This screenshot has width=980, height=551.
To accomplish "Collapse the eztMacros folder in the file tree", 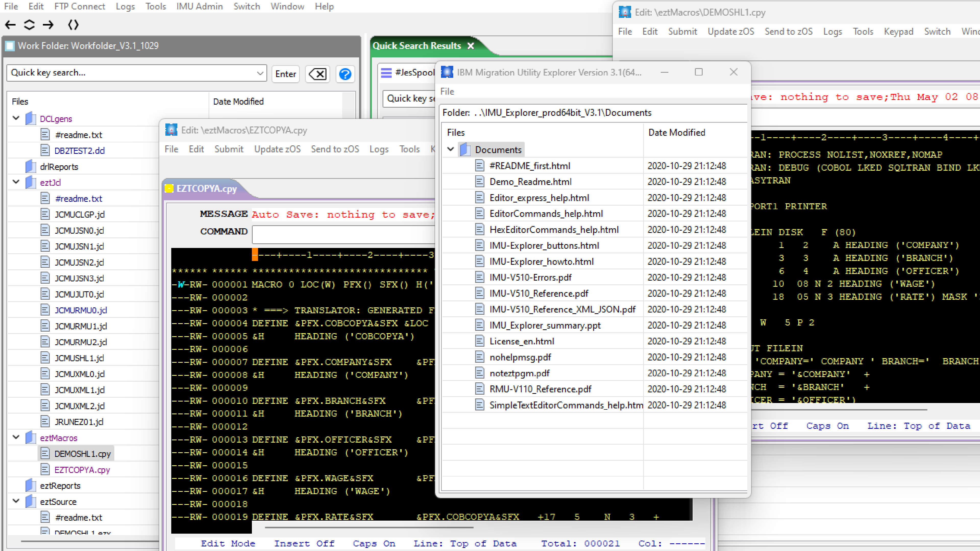I will tap(16, 437).
